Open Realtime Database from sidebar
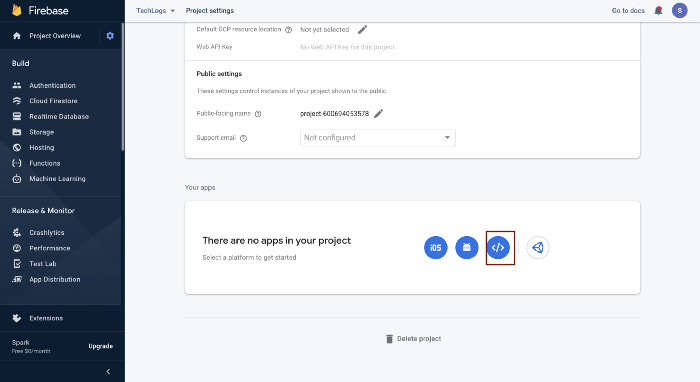This screenshot has height=382, width=700. 59,116
